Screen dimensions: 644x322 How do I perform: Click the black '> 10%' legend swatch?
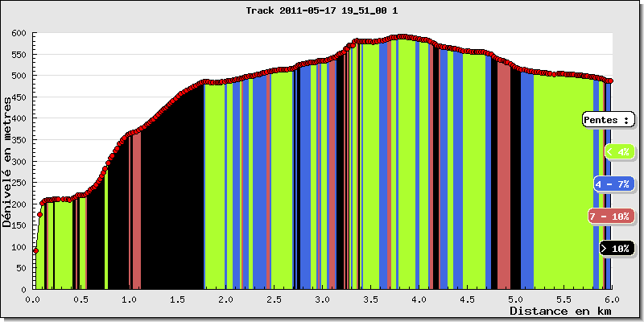click(x=617, y=249)
